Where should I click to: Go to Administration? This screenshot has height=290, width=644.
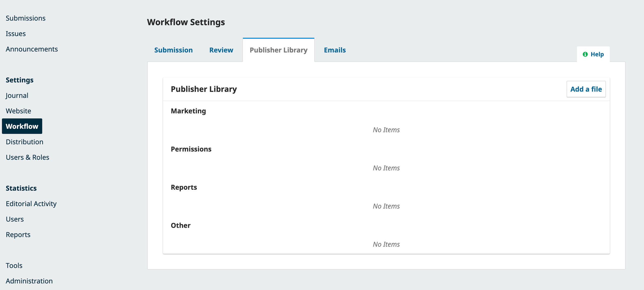pos(29,281)
